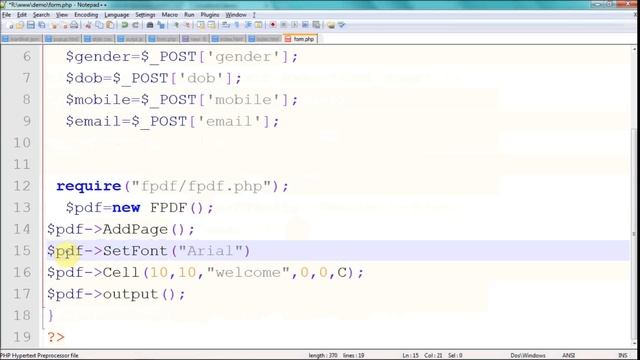
Task: Open the Macro menu
Action: coord(169,15)
